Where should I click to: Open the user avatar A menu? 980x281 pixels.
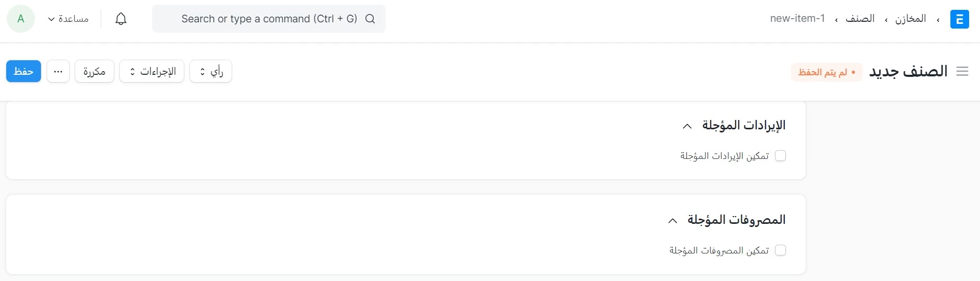coord(21,19)
